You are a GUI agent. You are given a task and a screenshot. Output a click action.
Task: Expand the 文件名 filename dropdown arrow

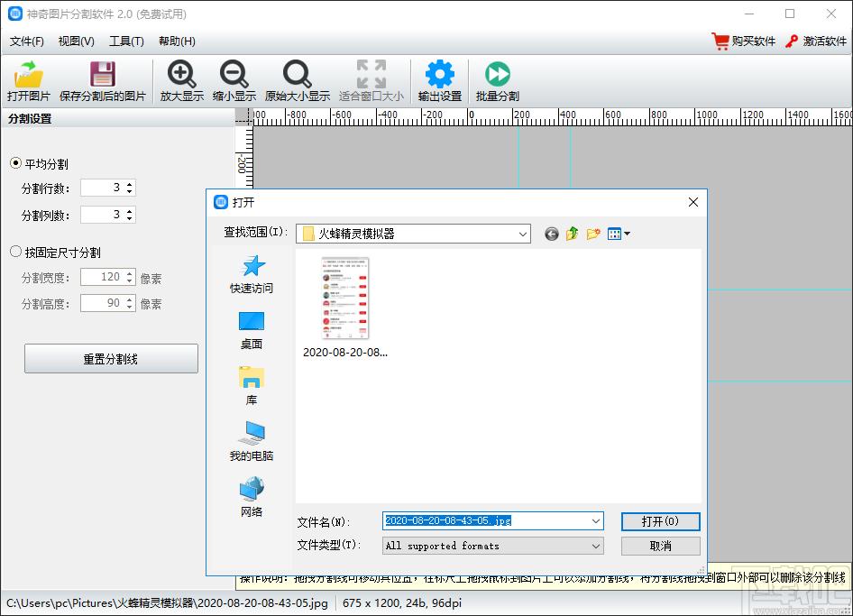[x=596, y=520]
